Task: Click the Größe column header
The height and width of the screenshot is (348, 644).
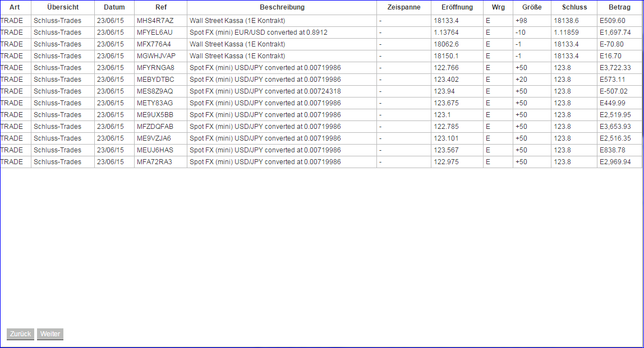Action: [531, 7]
